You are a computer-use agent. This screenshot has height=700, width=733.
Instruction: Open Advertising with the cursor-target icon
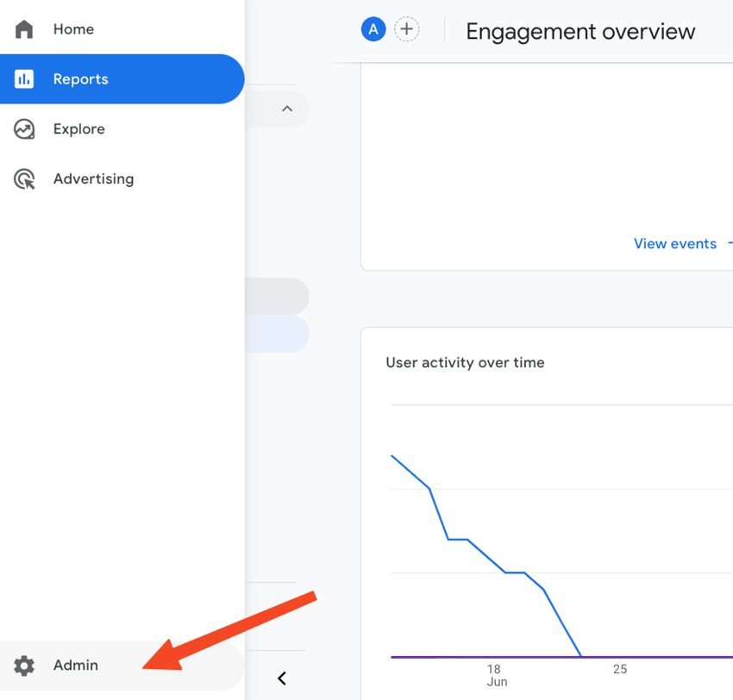click(x=24, y=178)
